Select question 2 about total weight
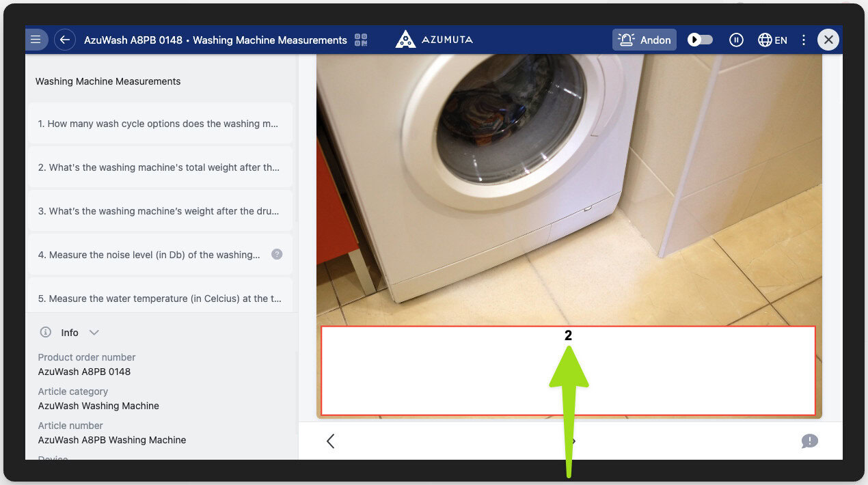868x485 pixels. [x=159, y=167]
